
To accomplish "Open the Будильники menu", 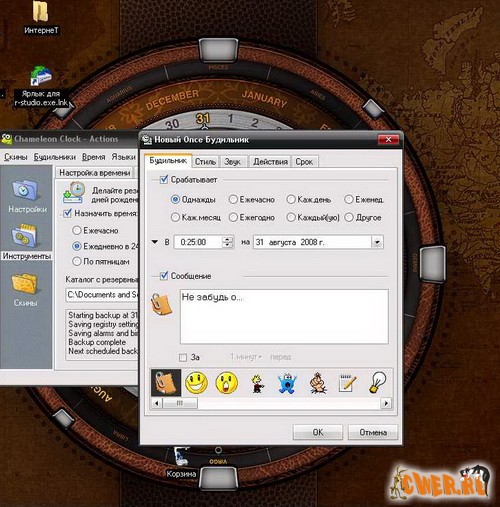I will pos(55,157).
